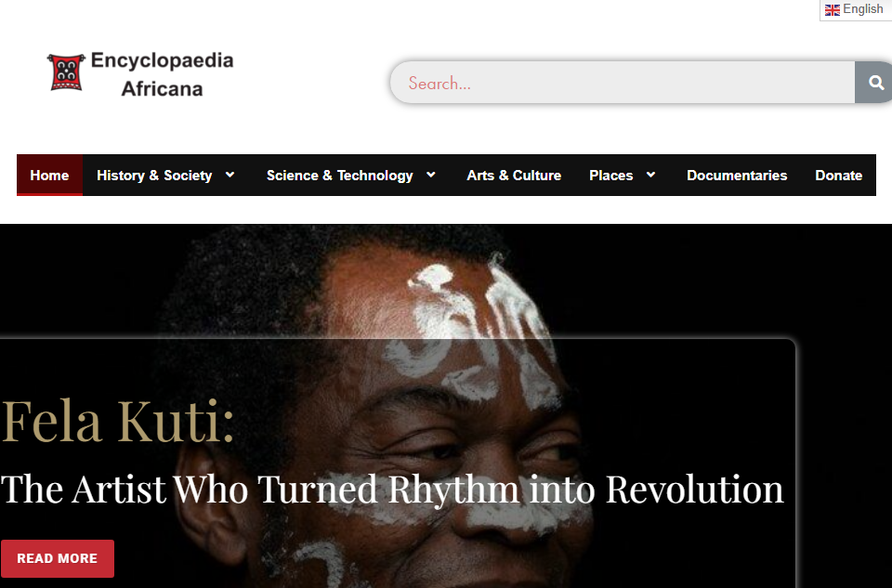This screenshot has width=892, height=588.
Task: Click the UK flag language icon
Action: click(833, 9)
